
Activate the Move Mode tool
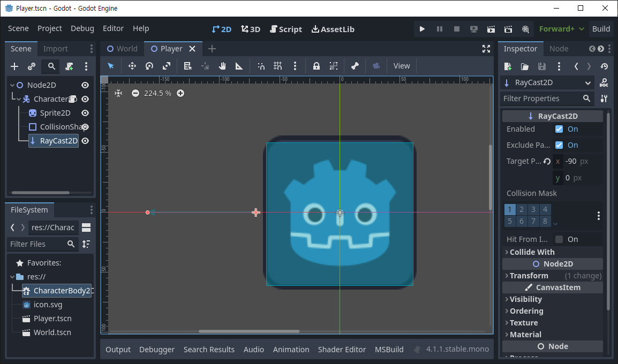(x=132, y=66)
